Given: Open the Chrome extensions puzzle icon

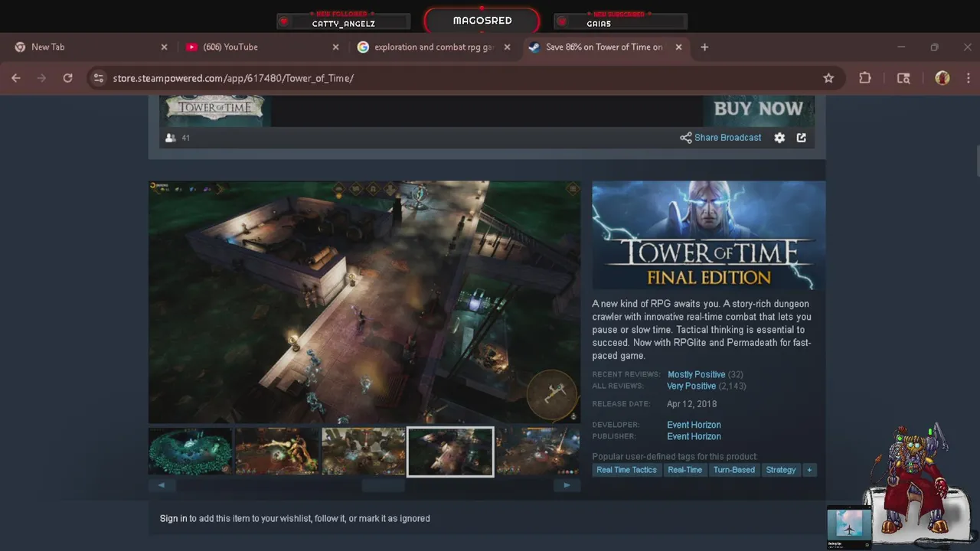Looking at the screenshot, I should click(865, 78).
